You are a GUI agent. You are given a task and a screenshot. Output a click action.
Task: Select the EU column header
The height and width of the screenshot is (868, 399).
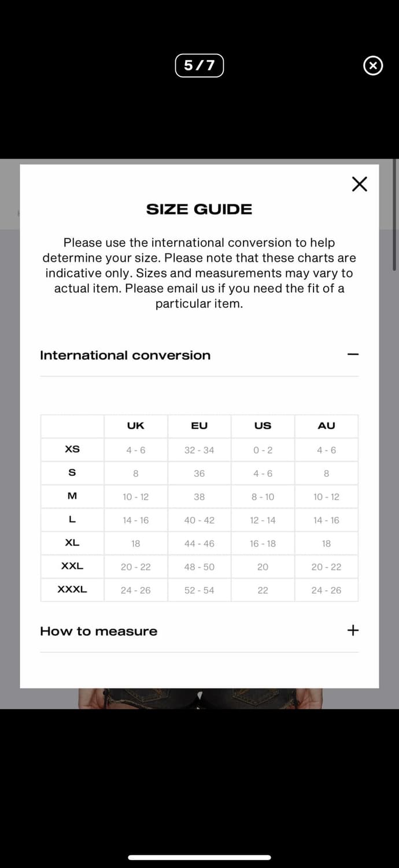(199, 426)
